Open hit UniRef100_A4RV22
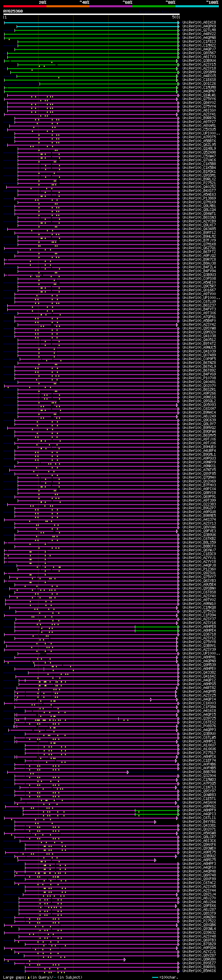222x980 pixels. (x=199, y=34)
